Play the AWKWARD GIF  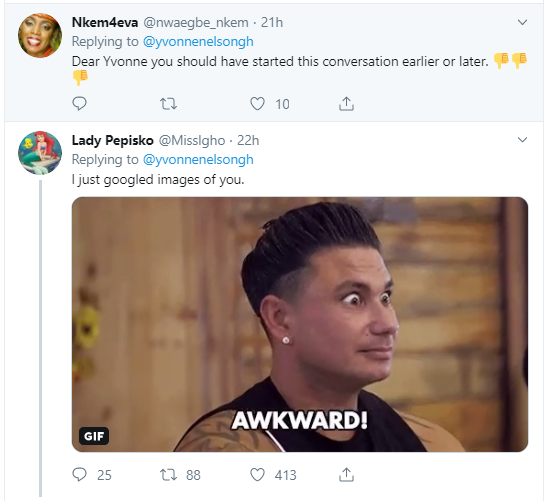tap(300, 324)
